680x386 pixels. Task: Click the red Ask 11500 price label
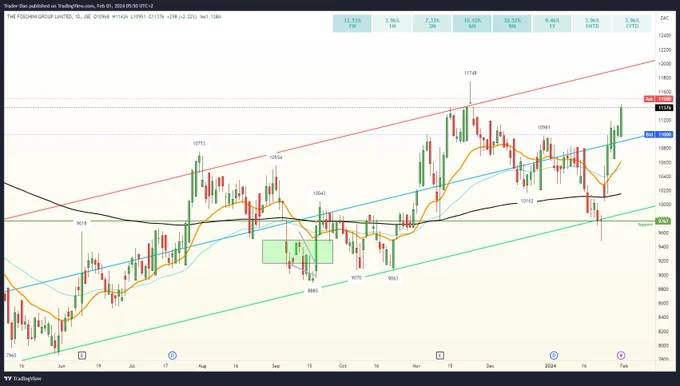click(x=658, y=99)
